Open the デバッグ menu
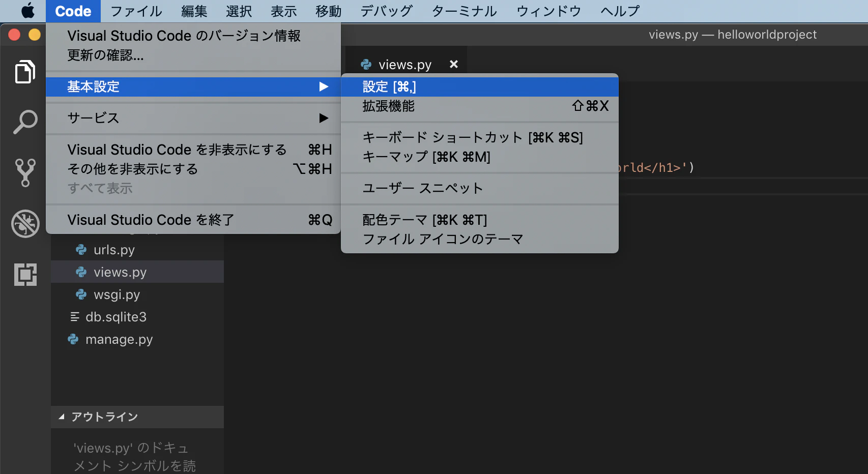Image resolution: width=868 pixels, height=474 pixels. point(386,11)
